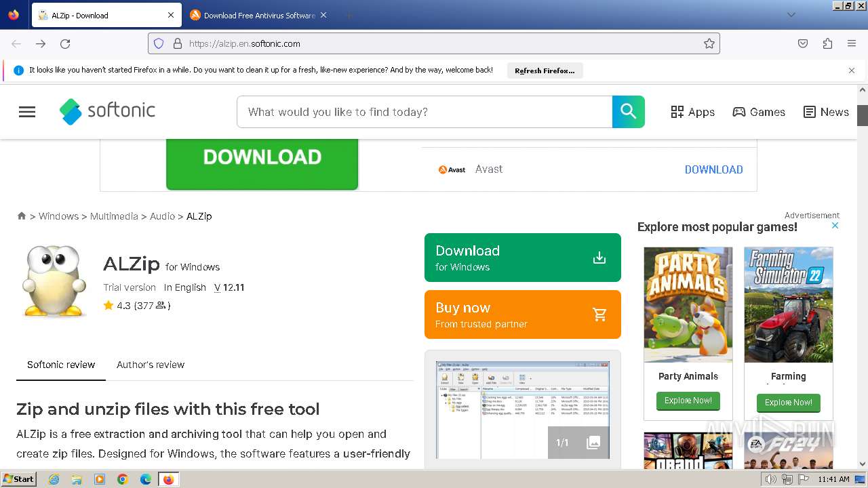Viewport: 868px width, 488px height.
Task: Click the volume tray icon
Action: coord(771,479)
